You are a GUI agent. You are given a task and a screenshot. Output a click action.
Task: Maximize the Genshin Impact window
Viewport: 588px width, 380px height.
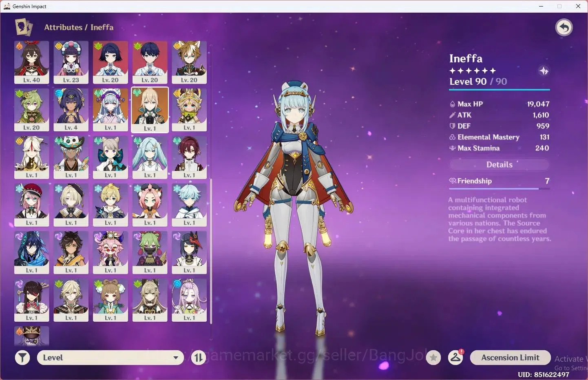coord(559,6)
